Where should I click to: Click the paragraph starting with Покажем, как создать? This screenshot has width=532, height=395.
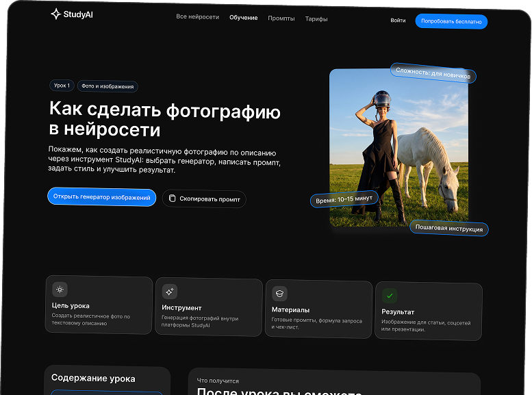tap(164, 160)
